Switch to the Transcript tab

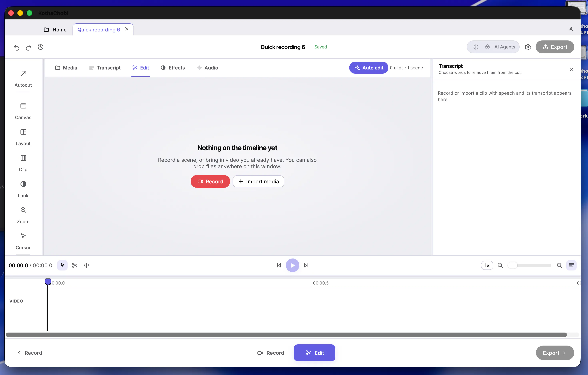point(105,68)
